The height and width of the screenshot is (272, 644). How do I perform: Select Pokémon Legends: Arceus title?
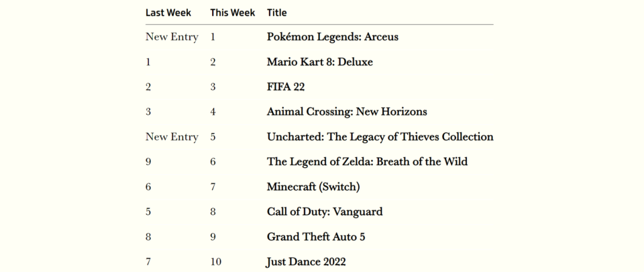pyautogui.click(x=333, y=37)
